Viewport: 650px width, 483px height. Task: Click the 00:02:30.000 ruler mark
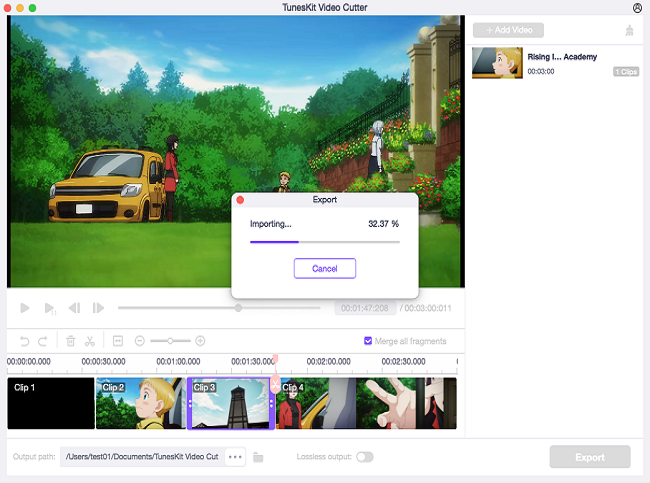tap(403, 362)
